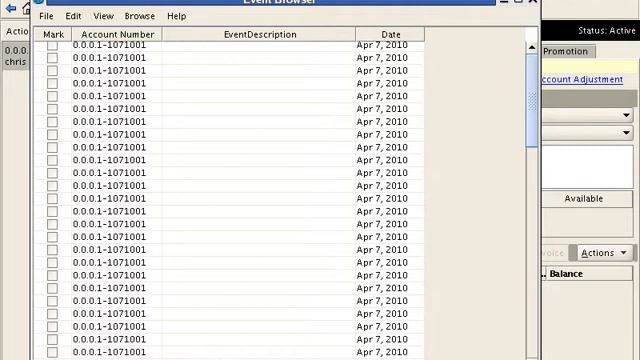This screenshot has width=640, height=360.
Task: Sort by the Mark column header
Action: 53,34
